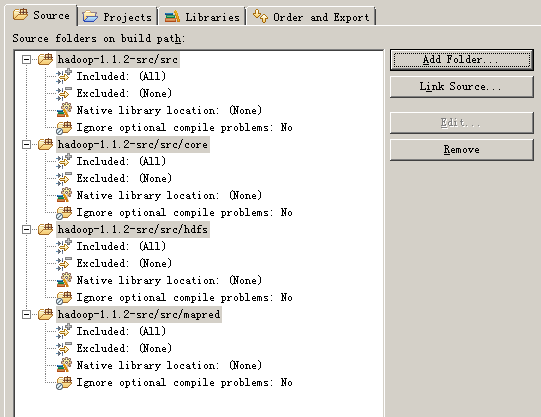
Task: Click source folder icon of hadoop-1.1.2-src/src/hdfs
Action: (x=45, y=229)
